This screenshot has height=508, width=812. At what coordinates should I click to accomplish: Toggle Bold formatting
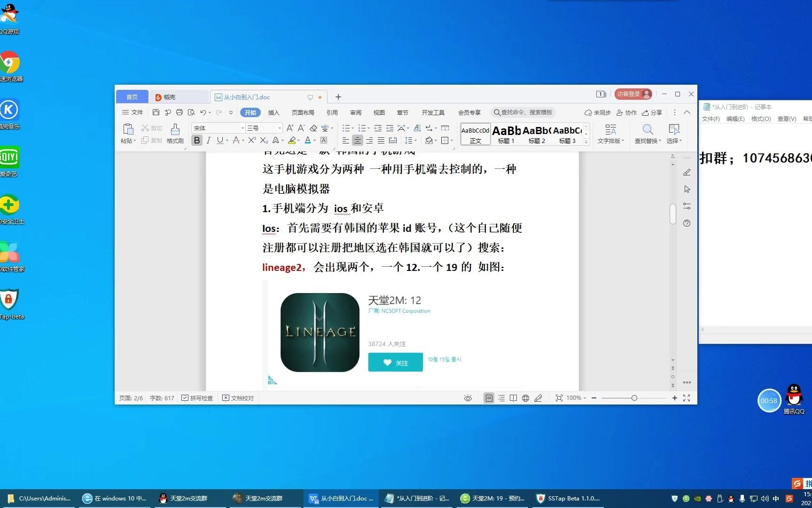click(197, 140)
